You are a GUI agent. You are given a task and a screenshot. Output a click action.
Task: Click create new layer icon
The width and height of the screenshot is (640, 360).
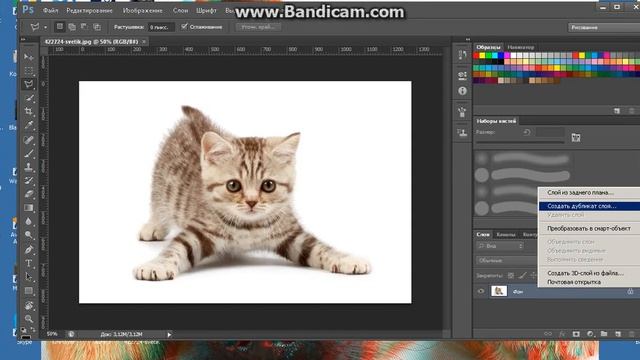(618, 334)
